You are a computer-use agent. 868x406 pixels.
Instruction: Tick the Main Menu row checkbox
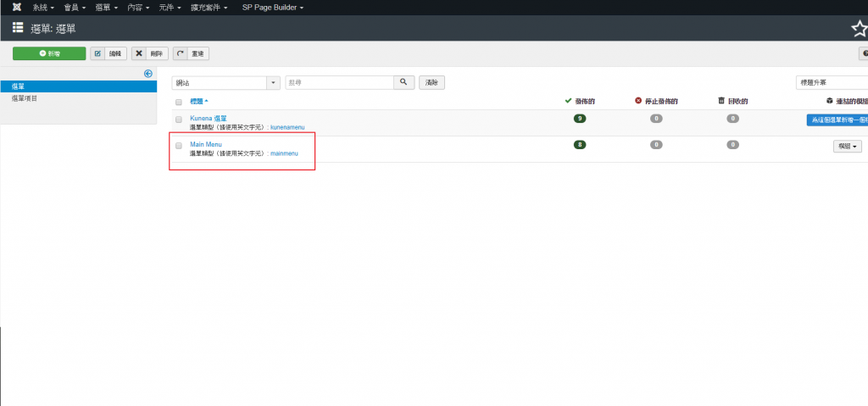pyautogui.click(x=179, y=146)
